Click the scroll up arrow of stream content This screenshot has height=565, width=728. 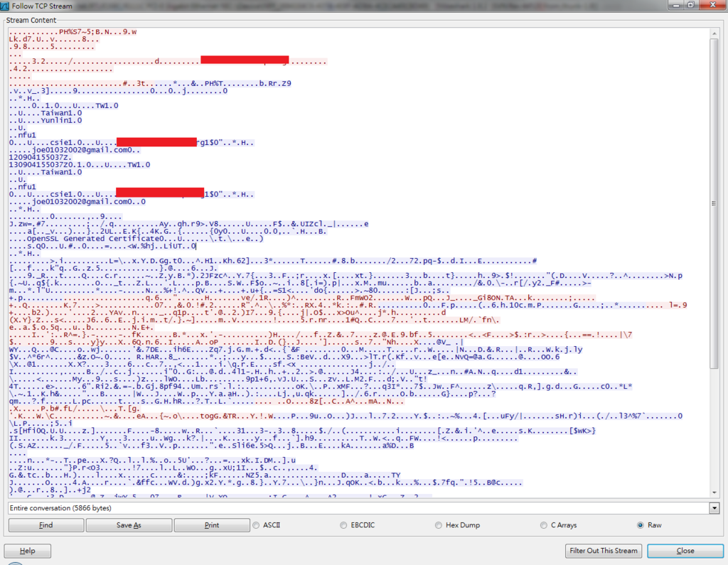714,33
